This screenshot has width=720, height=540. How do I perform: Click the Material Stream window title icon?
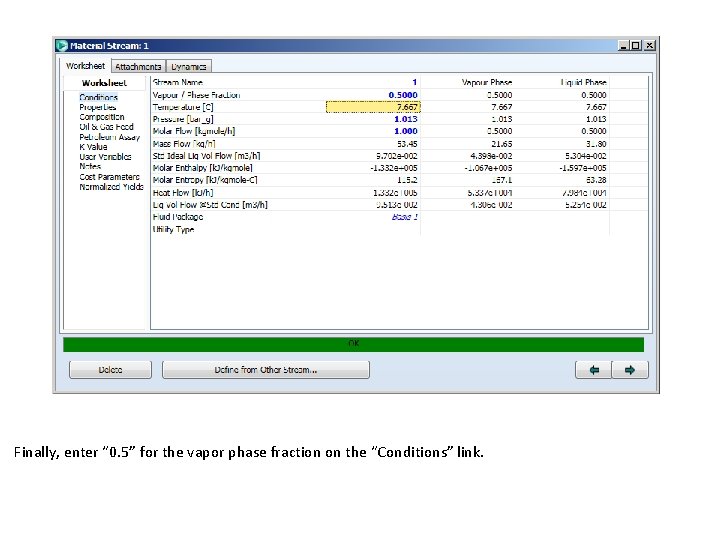[62, 45]
